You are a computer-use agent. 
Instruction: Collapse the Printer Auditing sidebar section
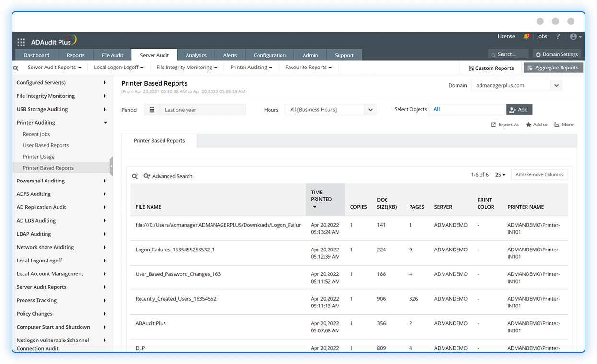coord(105,123)
